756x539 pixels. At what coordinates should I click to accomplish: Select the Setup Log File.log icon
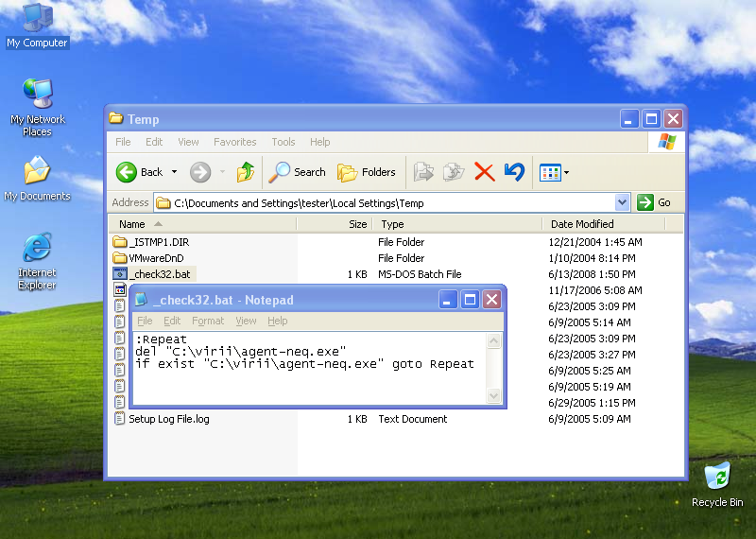tap(120, 418)
